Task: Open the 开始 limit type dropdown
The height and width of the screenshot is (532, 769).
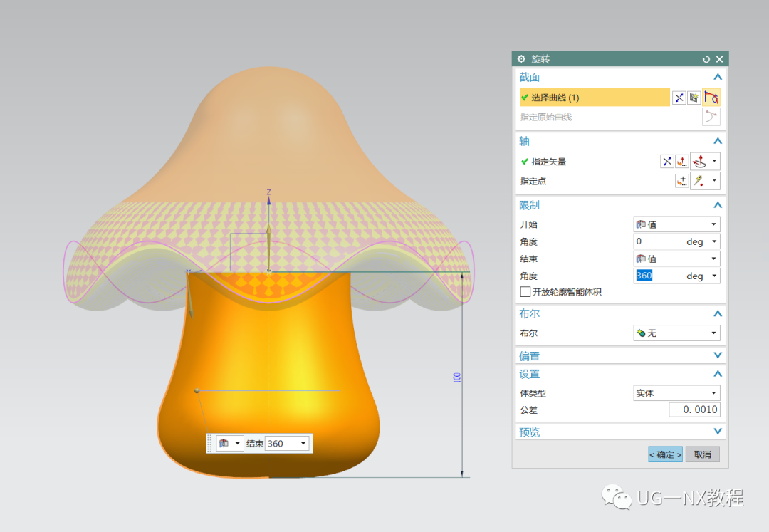Action: point(677,224)
